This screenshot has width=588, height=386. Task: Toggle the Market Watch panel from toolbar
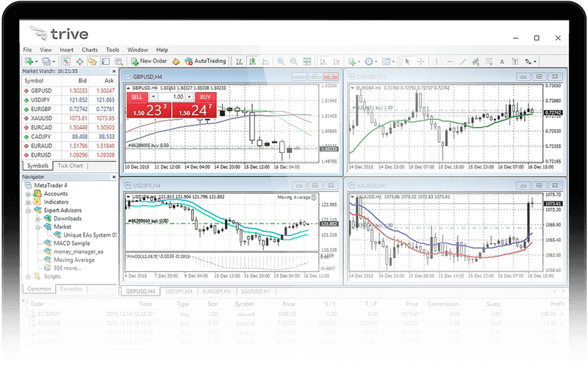(x=66, y=61)
